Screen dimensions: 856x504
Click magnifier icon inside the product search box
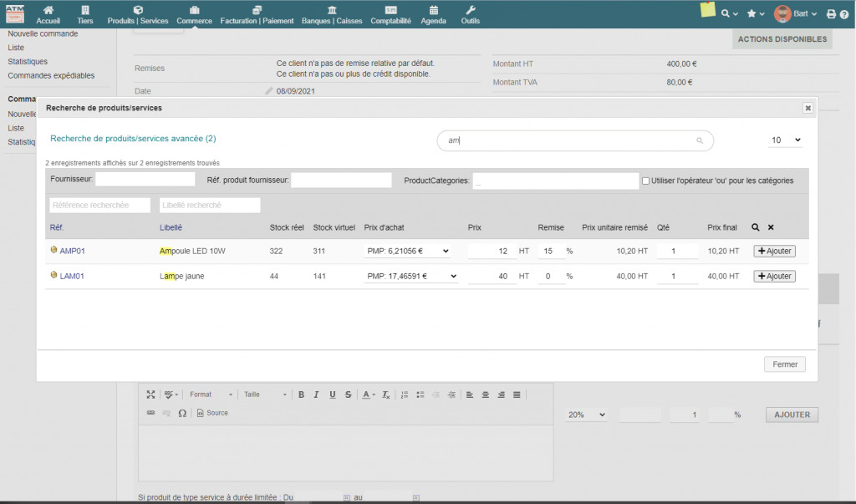tap(700, 141)
